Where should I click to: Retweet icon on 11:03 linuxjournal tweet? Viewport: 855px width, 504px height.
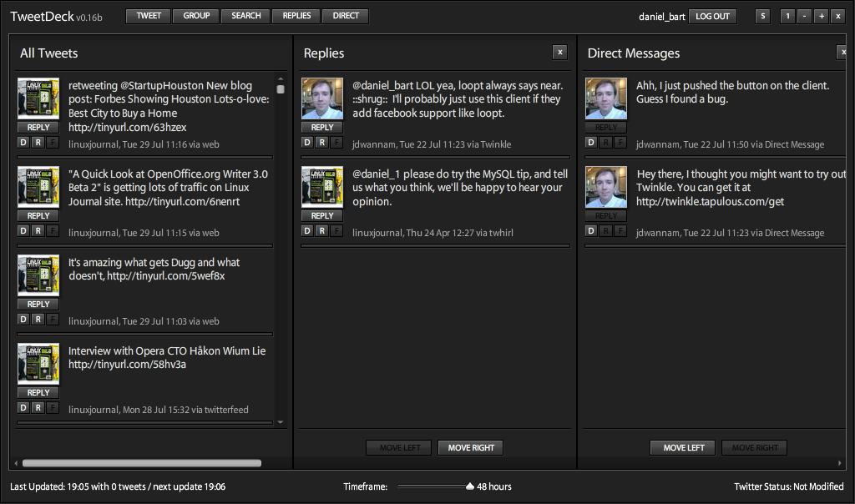coord(38,319)
